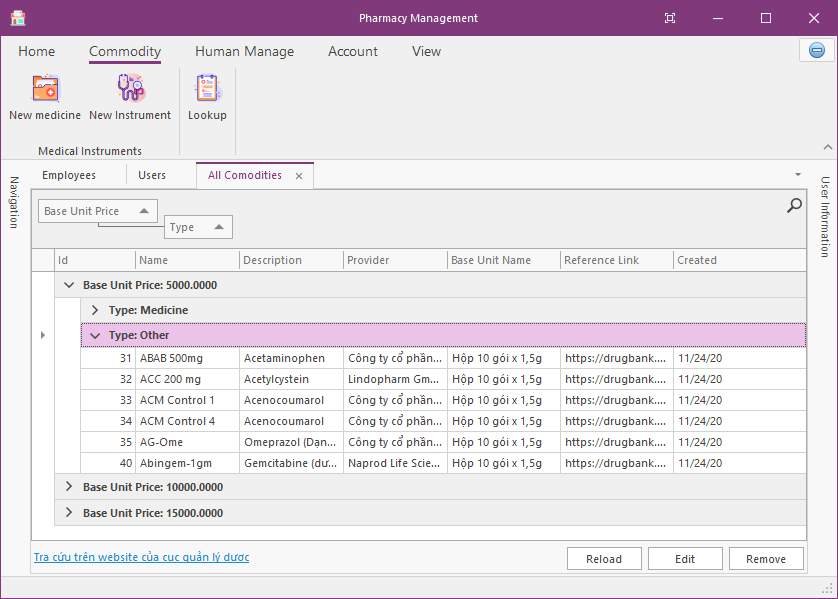Click the Reload button
This screenshot has height=599, width=838.
coord(604,558)
